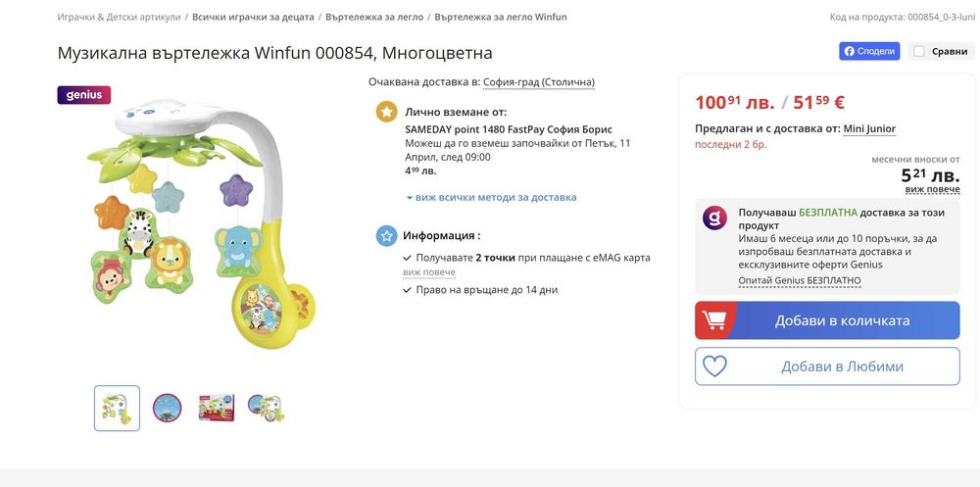
Task: Select the second product thumbnail
Action: (x=168, y=407)
